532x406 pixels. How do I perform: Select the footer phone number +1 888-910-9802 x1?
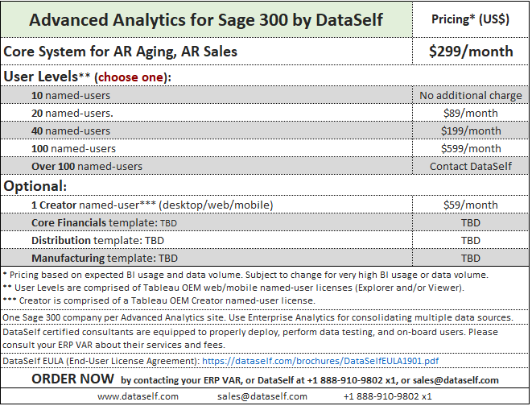tap(387, 396)
